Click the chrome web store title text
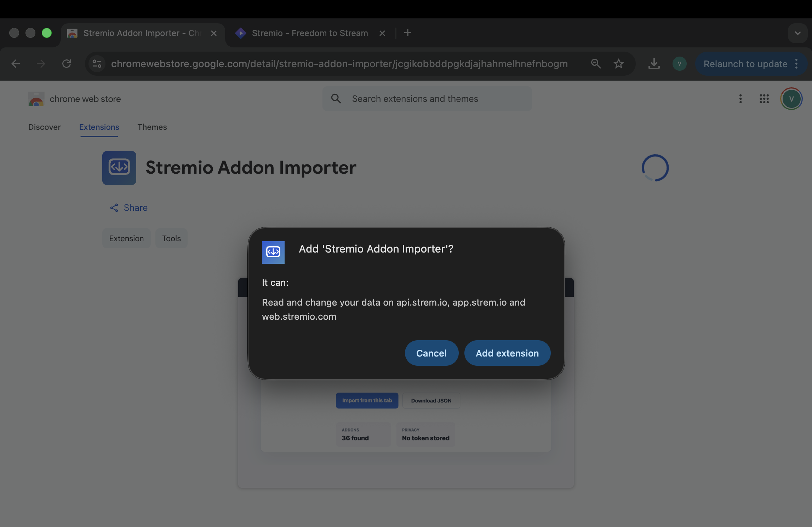 coord(85,99)
